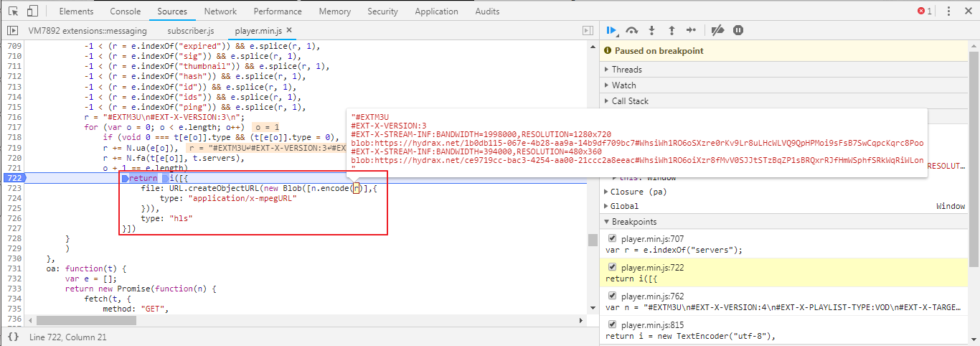This screenshot has width=980, height=346.
Task: Toggle pause on exceptions
Action: tap(738, 30)
